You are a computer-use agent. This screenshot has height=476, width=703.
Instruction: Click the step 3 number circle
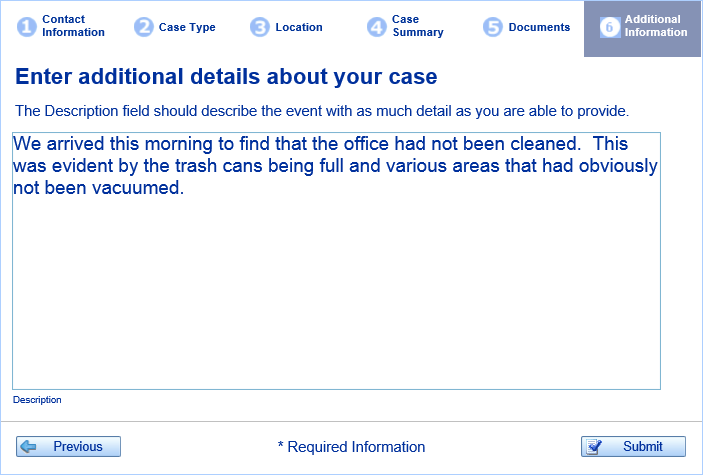(x=260, y=27)
